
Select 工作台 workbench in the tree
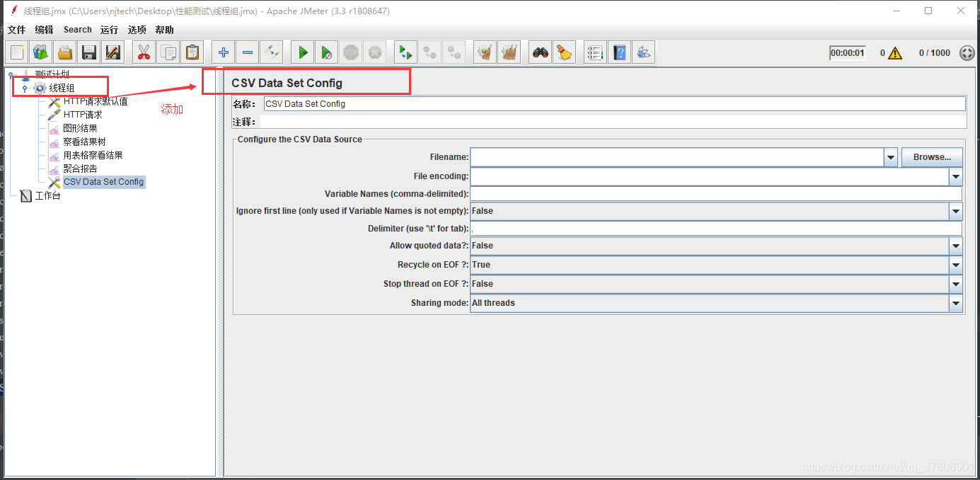click(x=47, y=195)
